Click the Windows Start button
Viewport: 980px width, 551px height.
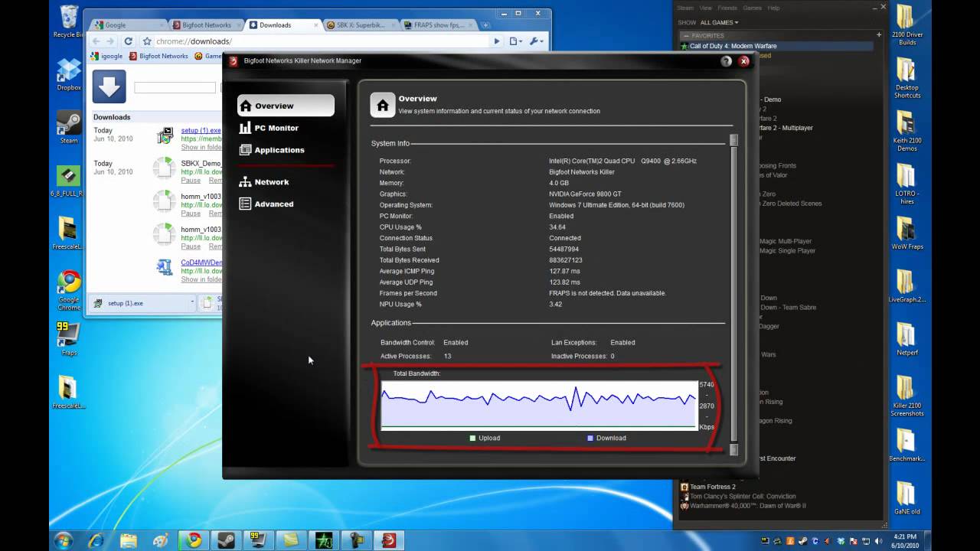coord(63,540)
